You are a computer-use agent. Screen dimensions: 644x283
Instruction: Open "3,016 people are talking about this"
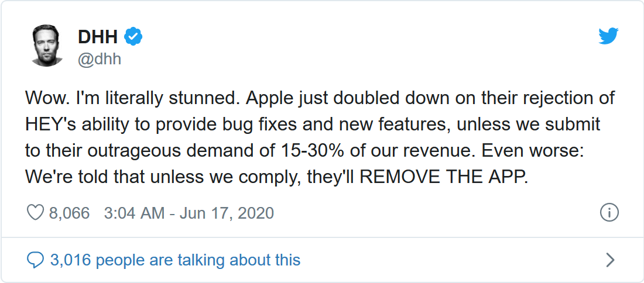pos(175,260)
